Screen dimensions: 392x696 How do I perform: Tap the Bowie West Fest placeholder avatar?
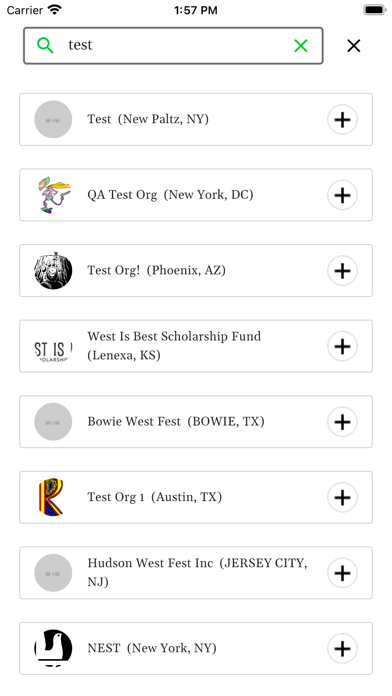[x=53, y=422]
